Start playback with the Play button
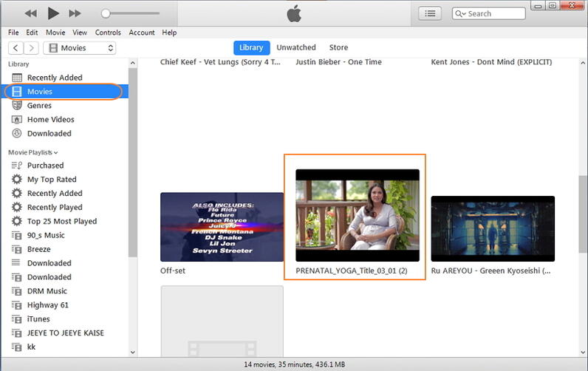Image resolution: width=588 pixels, height=371 pixels. (53, 13)
